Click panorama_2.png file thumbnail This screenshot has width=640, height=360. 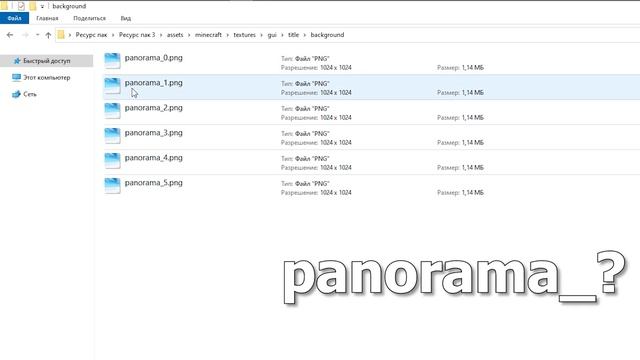point(112,111)
